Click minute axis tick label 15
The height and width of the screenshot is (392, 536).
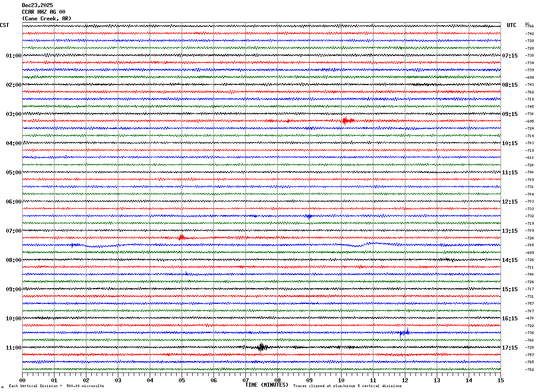501,380
